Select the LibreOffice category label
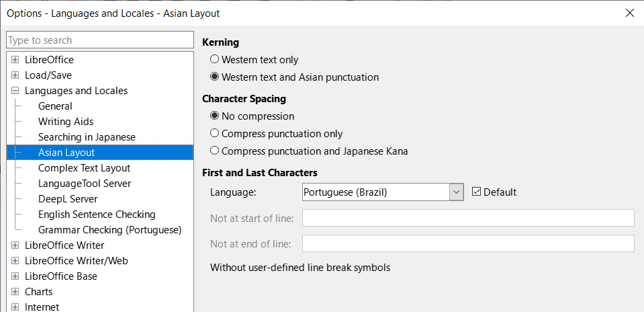Image resolution: width=644 pixels, height=312 pixels. 49,60
